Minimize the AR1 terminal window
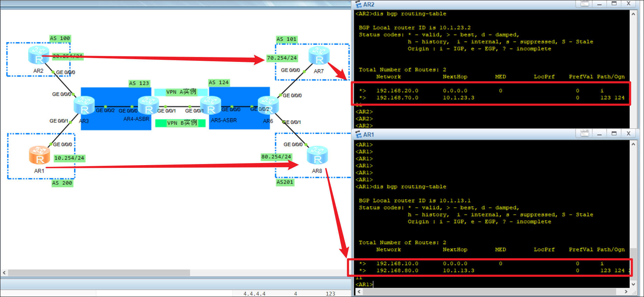644x297 pixels. (x=600, y=133)
